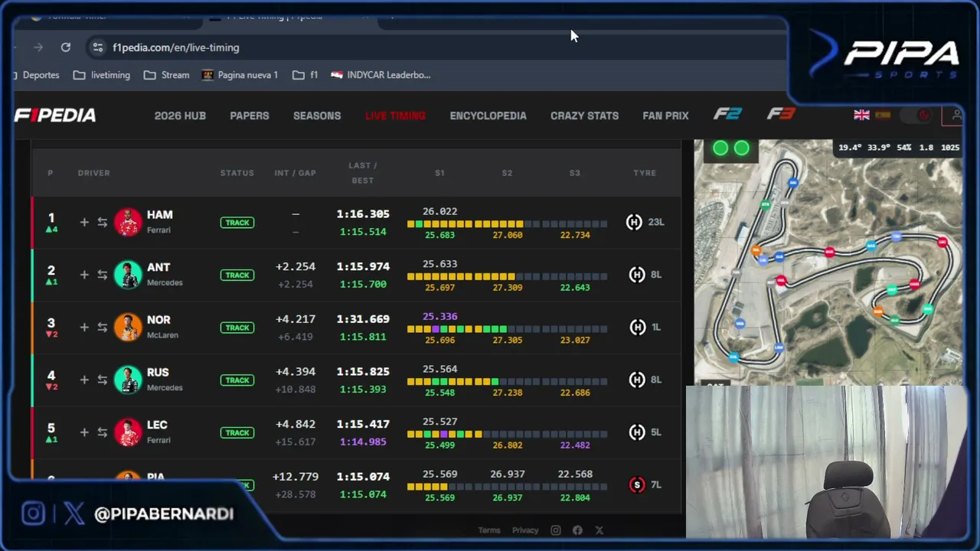Open the FAN PRIX menu item
Screen dimensions: 980x551
(665, 116)
